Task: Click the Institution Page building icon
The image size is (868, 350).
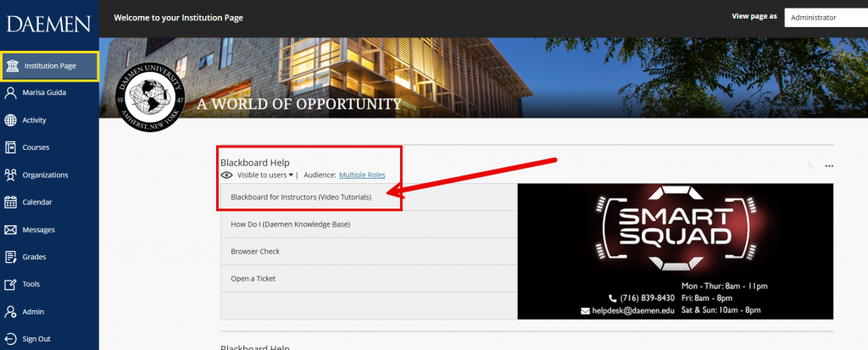Action: (x=12, y=66)
